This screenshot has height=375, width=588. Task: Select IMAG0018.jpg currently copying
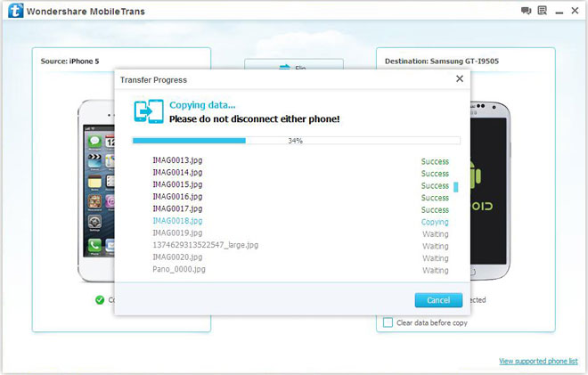tap(177, 221)
